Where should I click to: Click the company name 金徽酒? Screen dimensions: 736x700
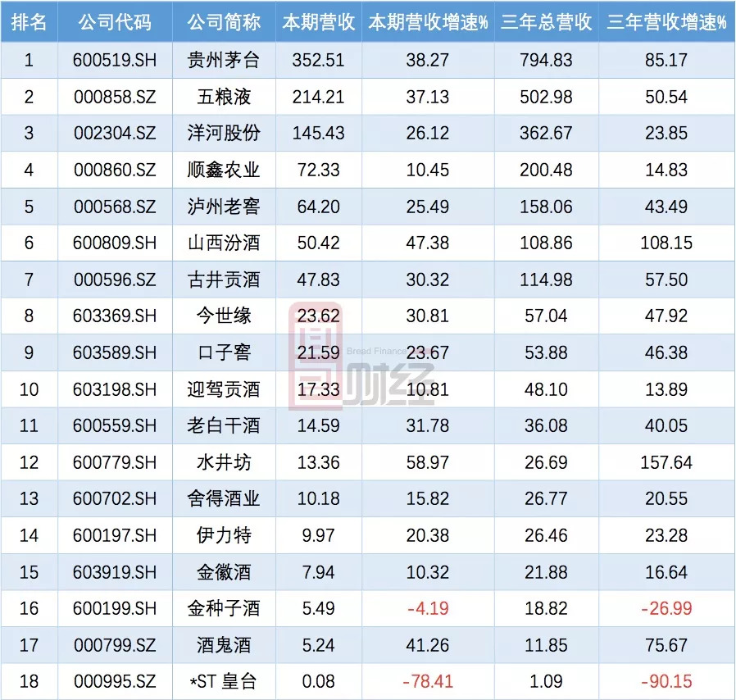click(224, 572)
